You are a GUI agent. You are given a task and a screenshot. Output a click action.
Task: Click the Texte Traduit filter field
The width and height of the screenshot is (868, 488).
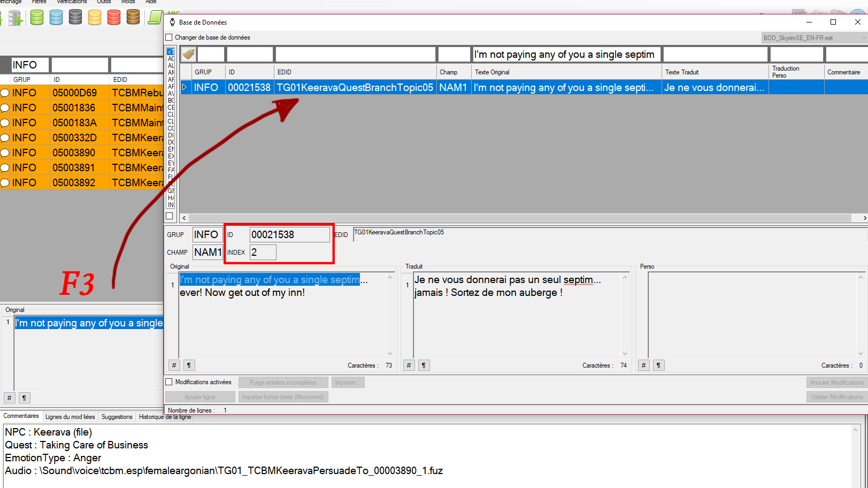click(716, 55)
